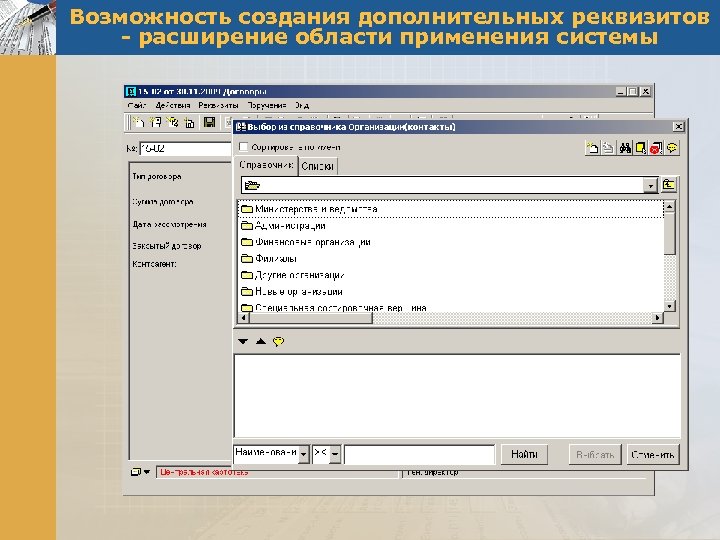Click the yellow note icon beside binoculars
720x540 pixels.
coord(640,148)
